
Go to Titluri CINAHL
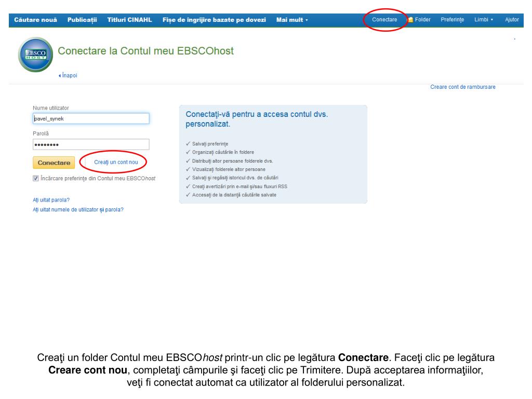click(x=129, y=20)
